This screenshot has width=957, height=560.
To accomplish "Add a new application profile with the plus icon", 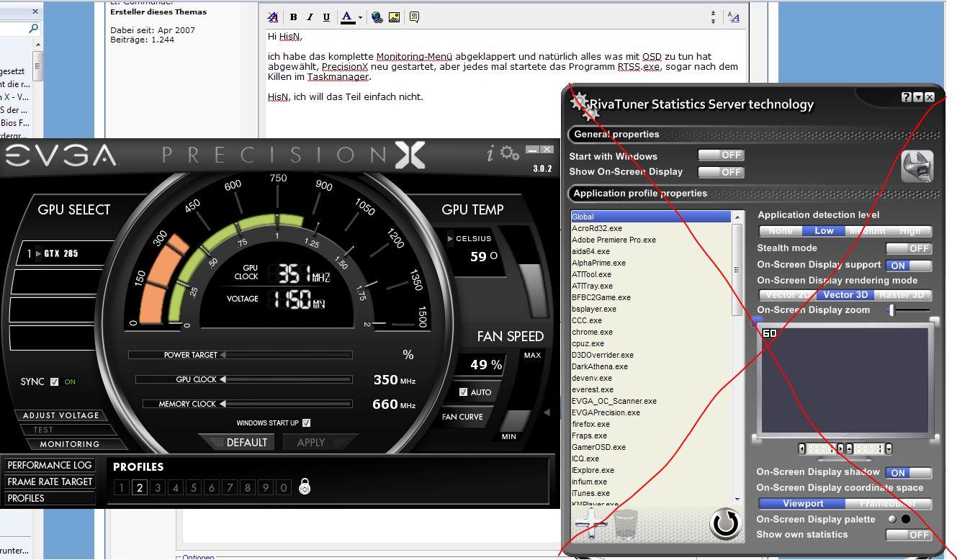I will click(x=591, y=524).
